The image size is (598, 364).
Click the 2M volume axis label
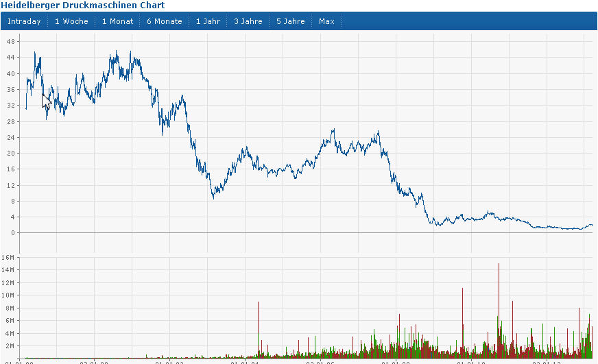point(10,346)
